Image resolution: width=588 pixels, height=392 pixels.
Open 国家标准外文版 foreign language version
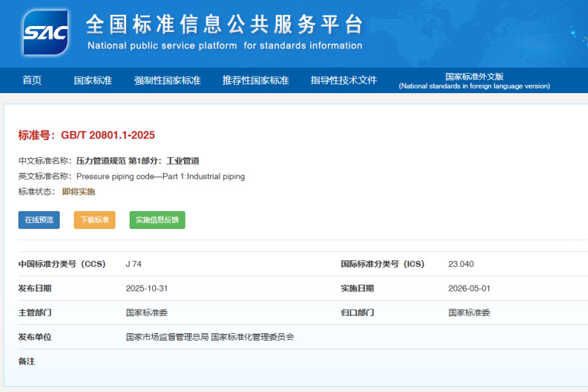474,80
